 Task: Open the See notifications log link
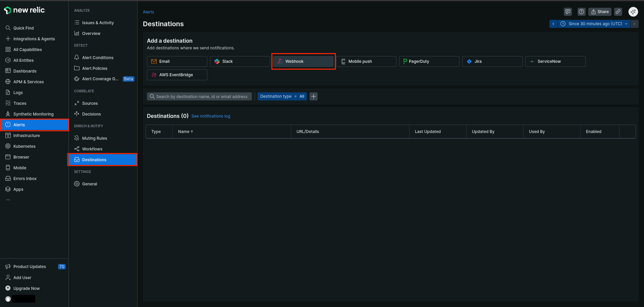[x=211, y=116]
